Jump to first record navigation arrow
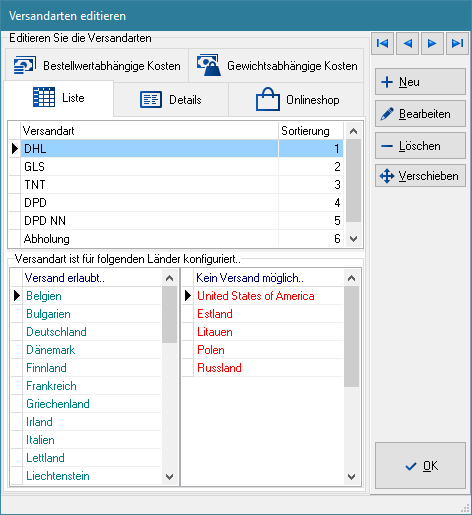 click(x=382, y=43)
